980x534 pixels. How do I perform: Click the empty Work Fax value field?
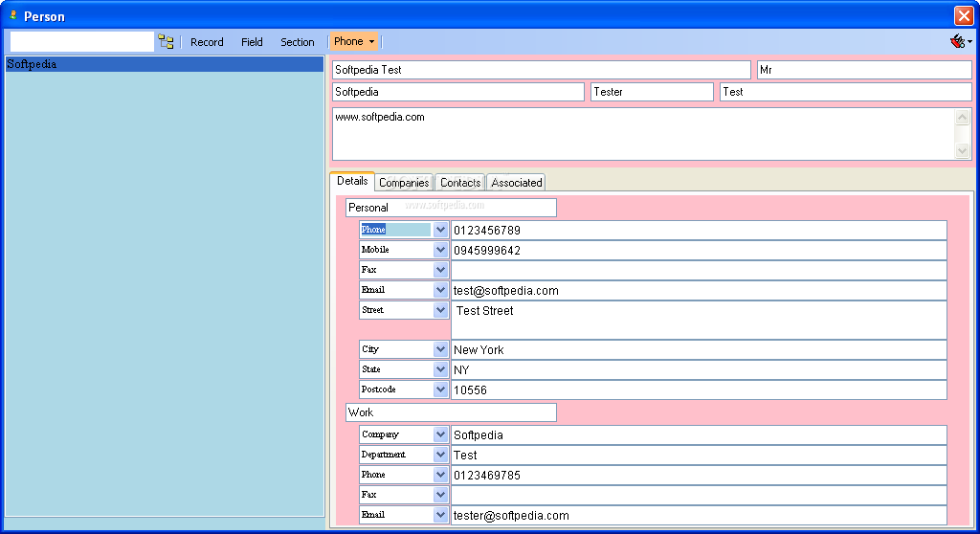699,495
